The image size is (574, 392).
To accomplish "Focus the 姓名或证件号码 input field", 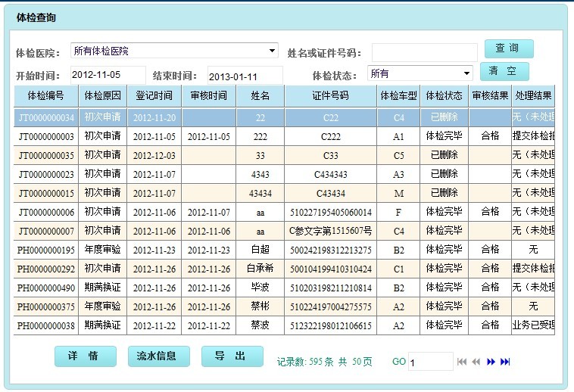I will point(425,53).
